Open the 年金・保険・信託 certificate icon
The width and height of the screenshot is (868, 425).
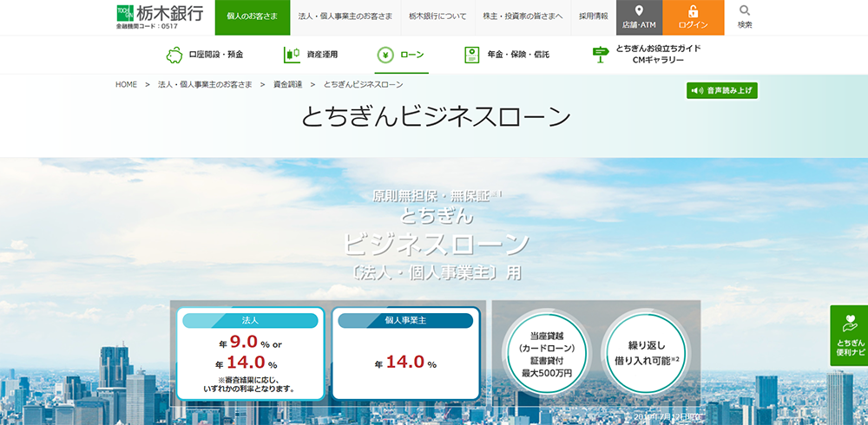click(x=471, y=55)
